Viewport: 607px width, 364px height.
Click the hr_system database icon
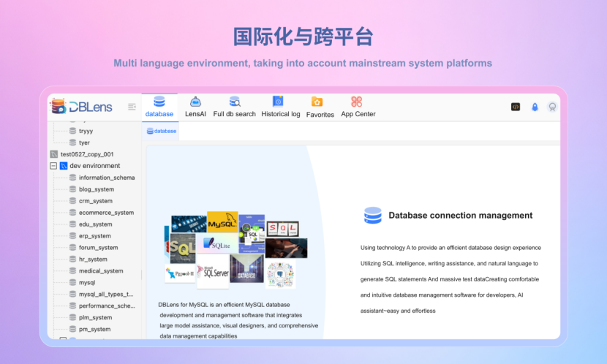tap(72, 259)
